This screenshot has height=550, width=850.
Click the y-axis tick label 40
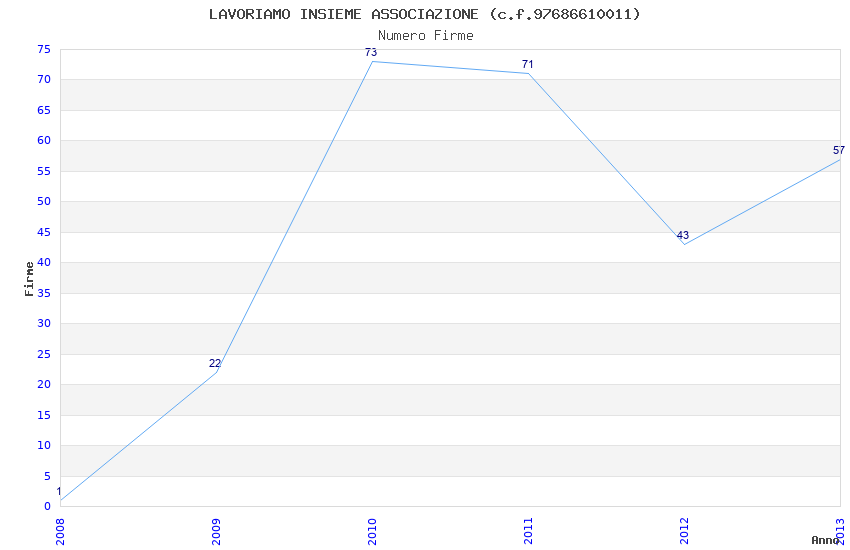pyautogui.click(x=44, y=263)
